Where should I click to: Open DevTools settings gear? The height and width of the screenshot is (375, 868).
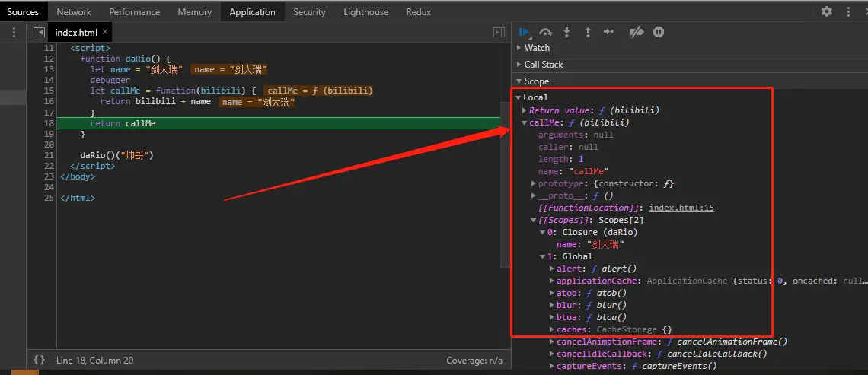click(x=826, y=11)
